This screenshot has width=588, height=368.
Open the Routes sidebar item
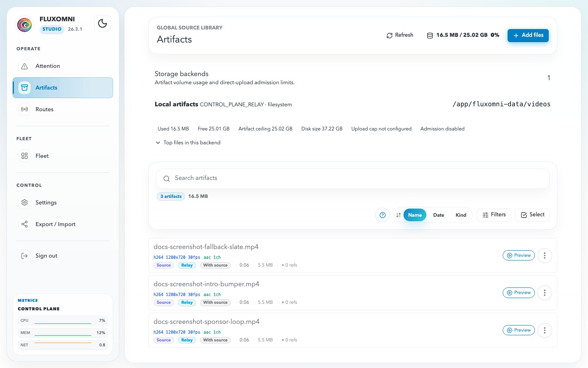[x=63, y=109]
